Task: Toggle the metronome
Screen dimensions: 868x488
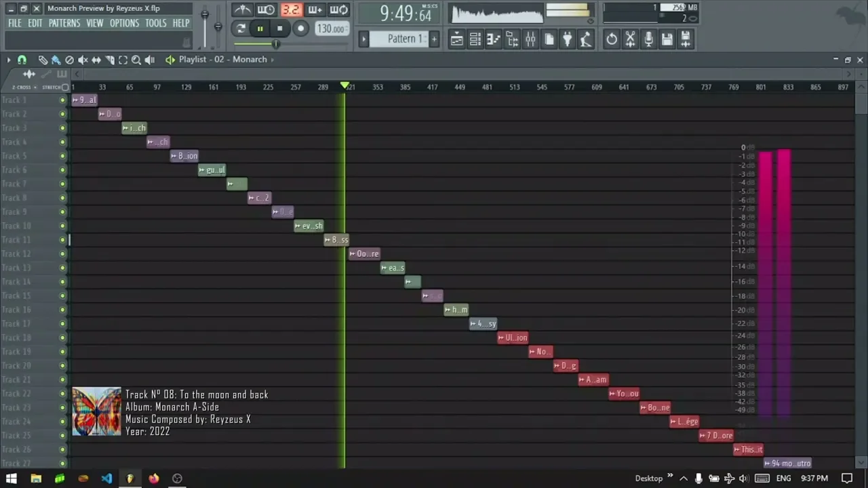Action: pos(242,9)
